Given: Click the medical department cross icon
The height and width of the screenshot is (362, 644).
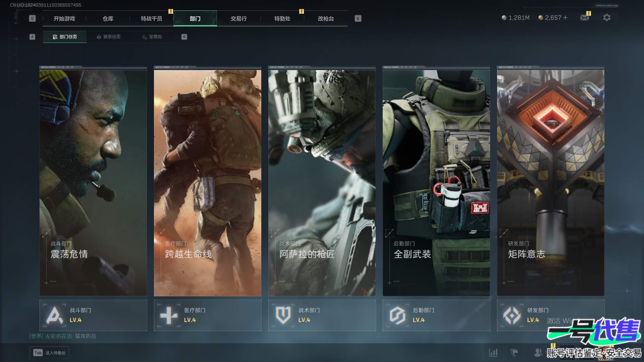Looking at the screenshot, I should [169, 315].
